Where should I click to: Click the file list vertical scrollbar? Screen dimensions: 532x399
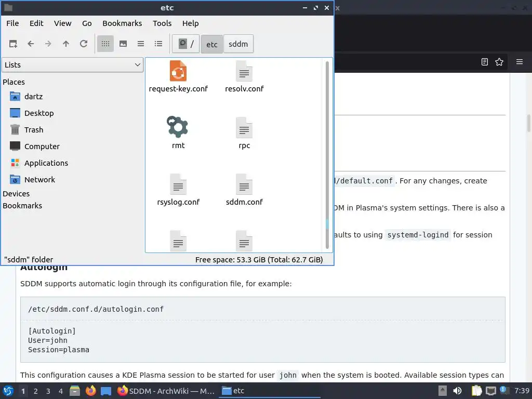tap(327, 155)
